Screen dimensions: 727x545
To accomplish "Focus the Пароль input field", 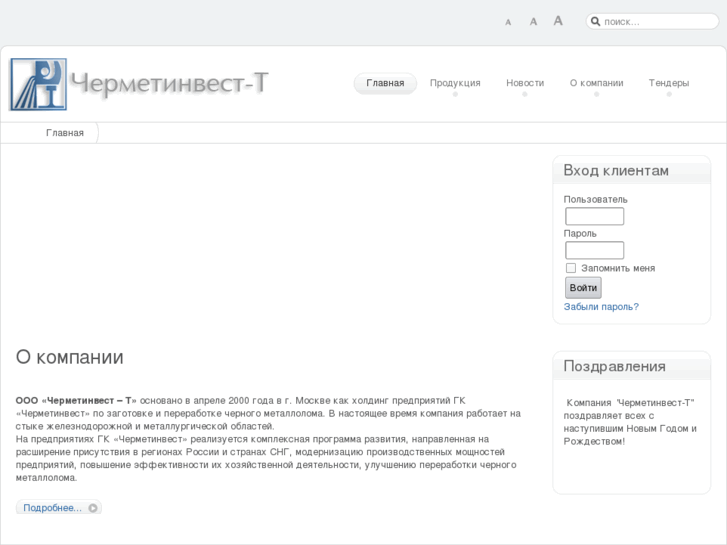I will pos(594,250).
